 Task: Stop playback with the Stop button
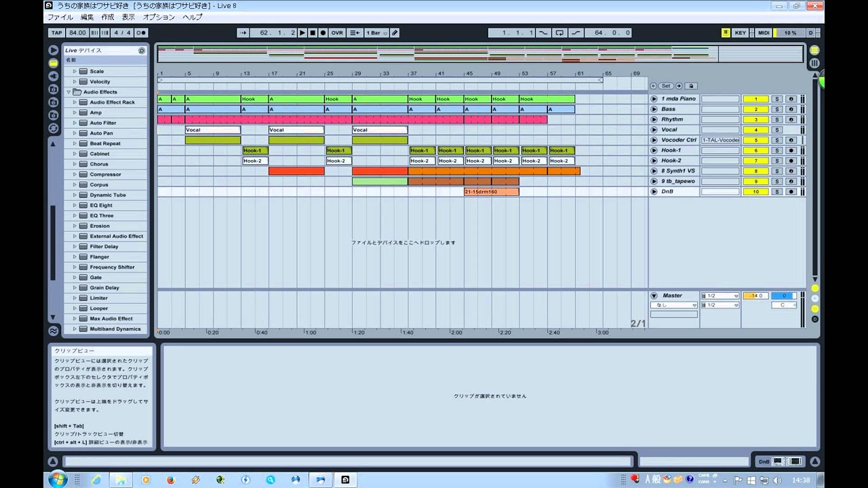(x=313, y=33)
